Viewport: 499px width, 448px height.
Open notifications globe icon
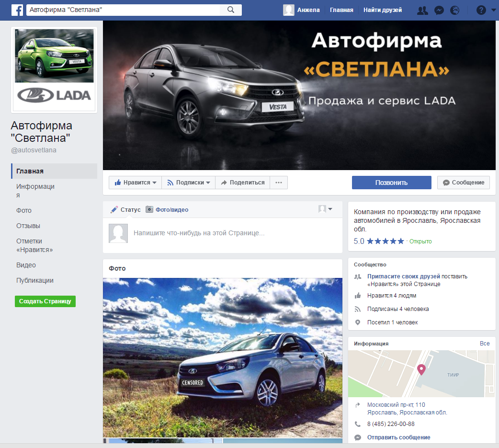click(x=455, y=11)
